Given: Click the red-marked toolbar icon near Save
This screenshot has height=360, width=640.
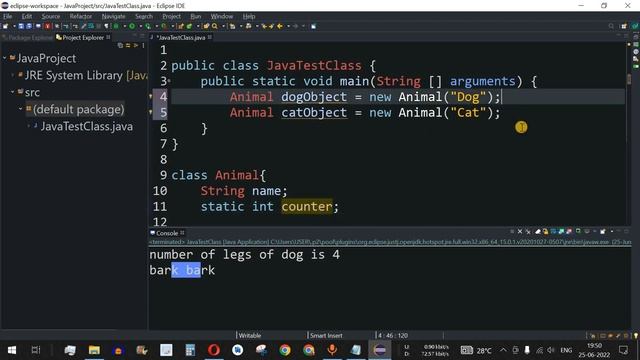Looking at the screenshot, I should tap(47, 26).
